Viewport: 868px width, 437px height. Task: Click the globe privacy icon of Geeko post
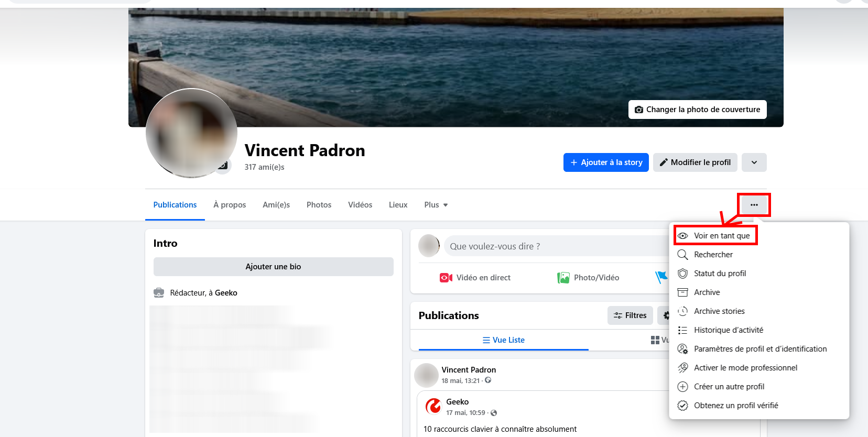coord(494,413)
